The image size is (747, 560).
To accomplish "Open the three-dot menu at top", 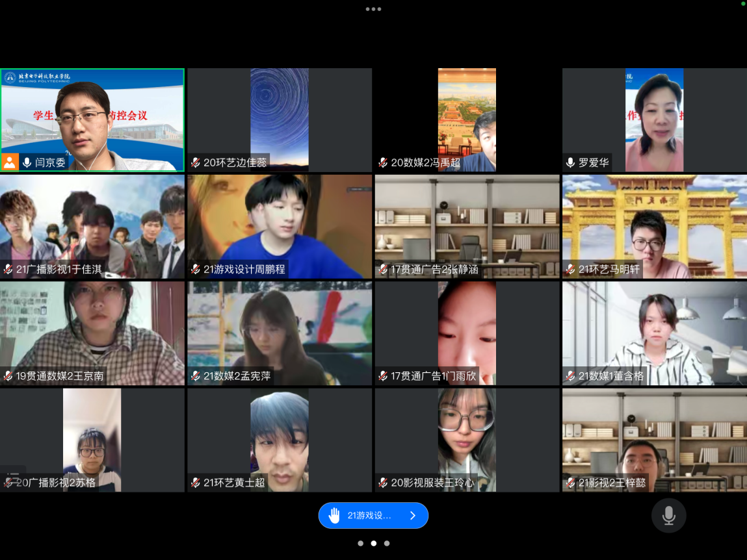I will [x=373, y=9].
